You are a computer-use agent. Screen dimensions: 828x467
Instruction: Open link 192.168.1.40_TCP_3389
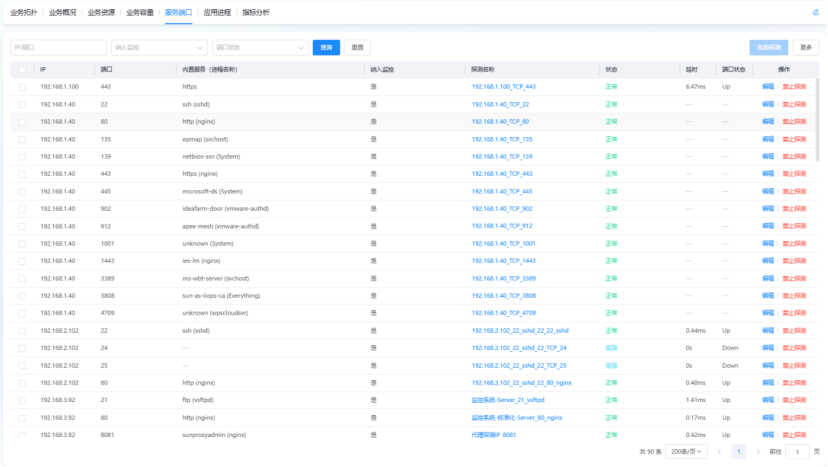pos(503,278)
